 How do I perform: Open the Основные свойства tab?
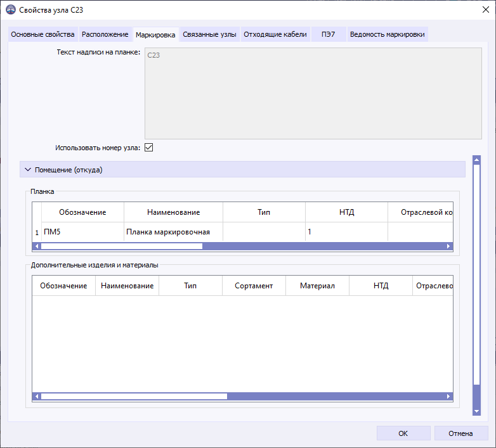click(42, 34)
